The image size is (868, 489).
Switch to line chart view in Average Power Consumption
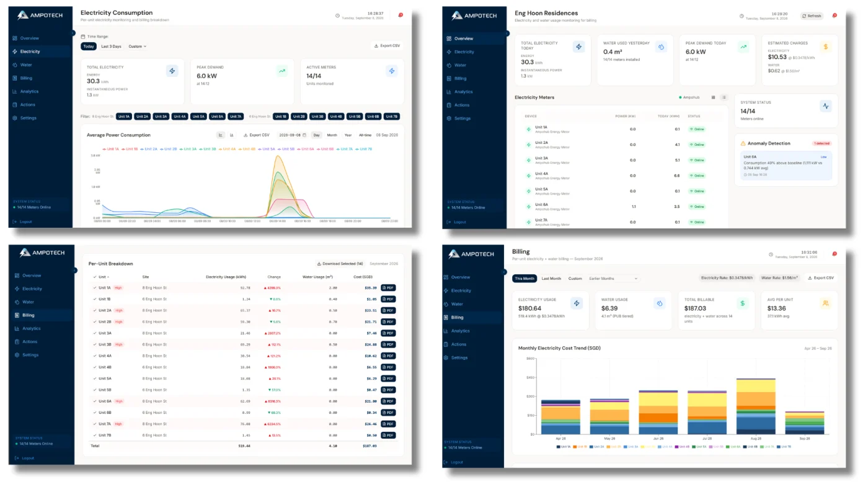pyautogui.click(x=221, y=135)
